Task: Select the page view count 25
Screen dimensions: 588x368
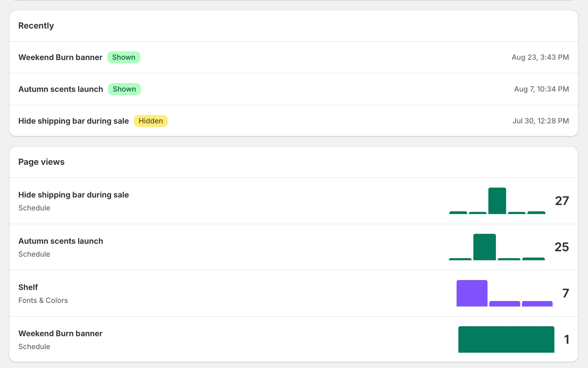Action: click(562, 247)
